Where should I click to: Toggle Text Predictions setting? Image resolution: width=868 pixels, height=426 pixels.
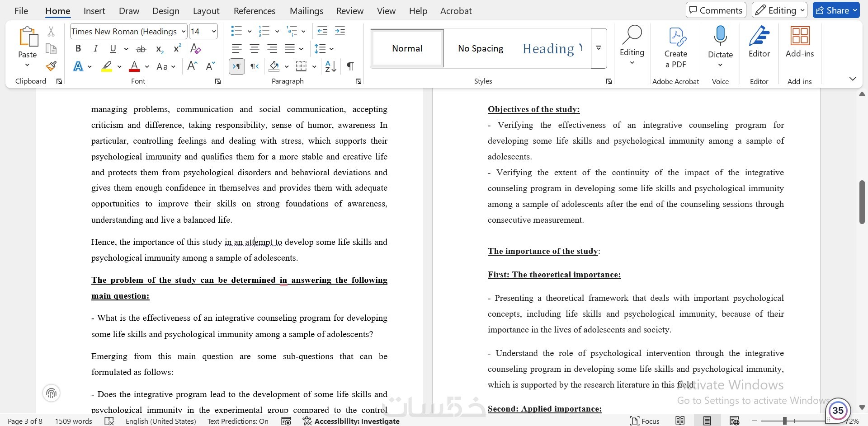[238, 421]
